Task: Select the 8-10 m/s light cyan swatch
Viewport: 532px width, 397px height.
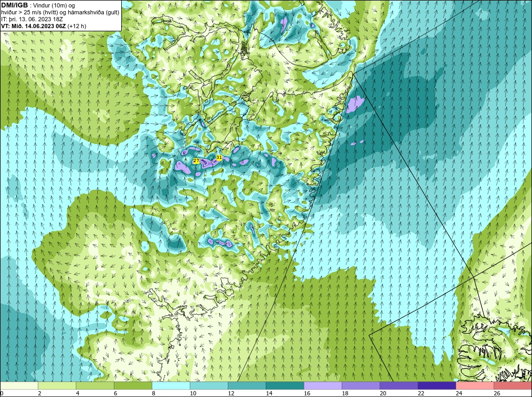Action: coord(171,385)
